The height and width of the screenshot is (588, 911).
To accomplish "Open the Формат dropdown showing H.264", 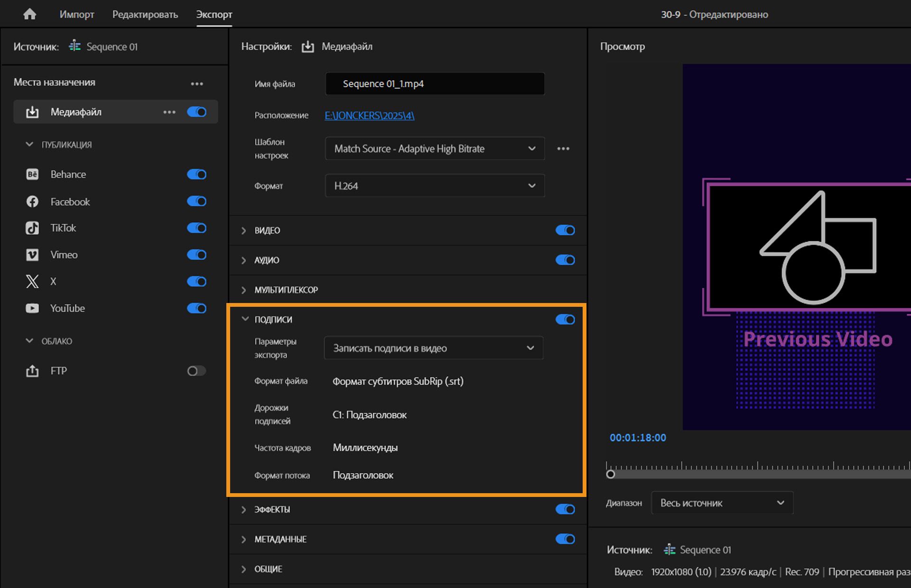I will (x=434, y=185).
